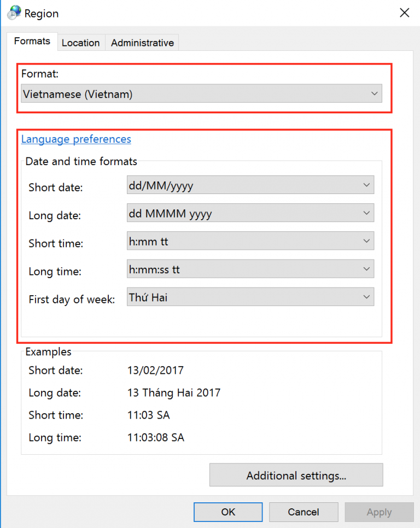Image resolution: width=420 pixels, height=528 pixels.
Task: Expand the Short date dropdown arrow
Action: coord(366,185)
